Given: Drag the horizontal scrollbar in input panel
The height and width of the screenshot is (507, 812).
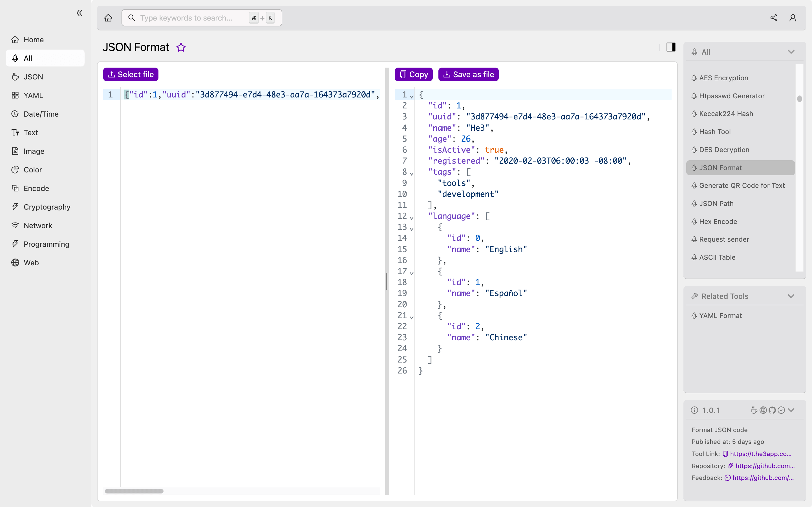Looking at the screenshot, I should [134, 490].
